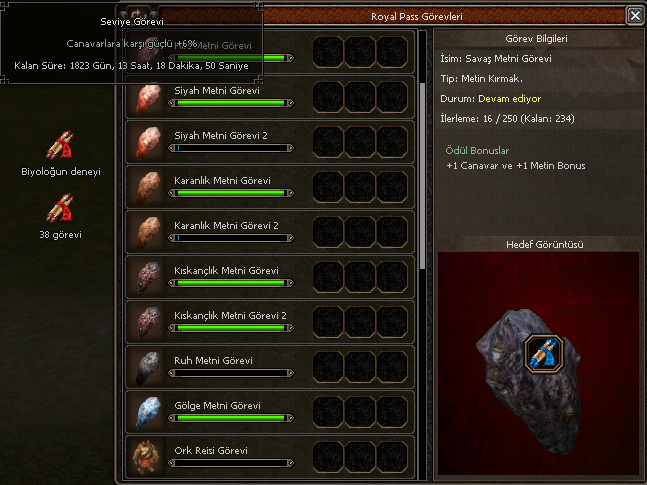This screenshot has width=647, height=485.
Task: Click first reward slot of Ork Reisi Görevi
Action: [x=328, y=457]
